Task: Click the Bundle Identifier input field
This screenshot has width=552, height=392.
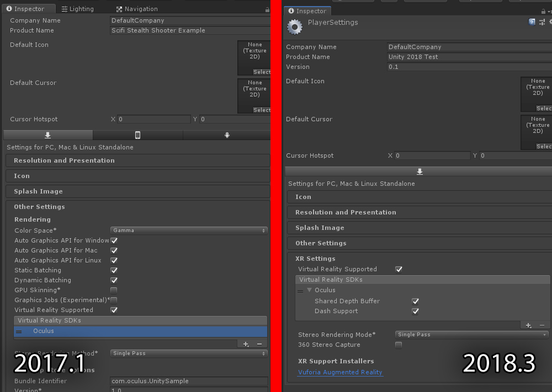Action: coord(189,381)
